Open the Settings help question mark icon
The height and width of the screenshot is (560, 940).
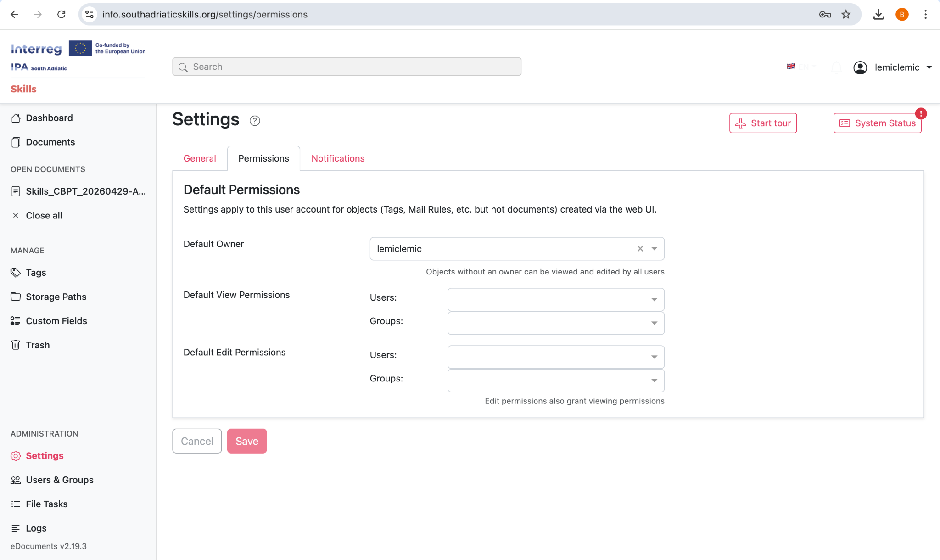point(255,121)
